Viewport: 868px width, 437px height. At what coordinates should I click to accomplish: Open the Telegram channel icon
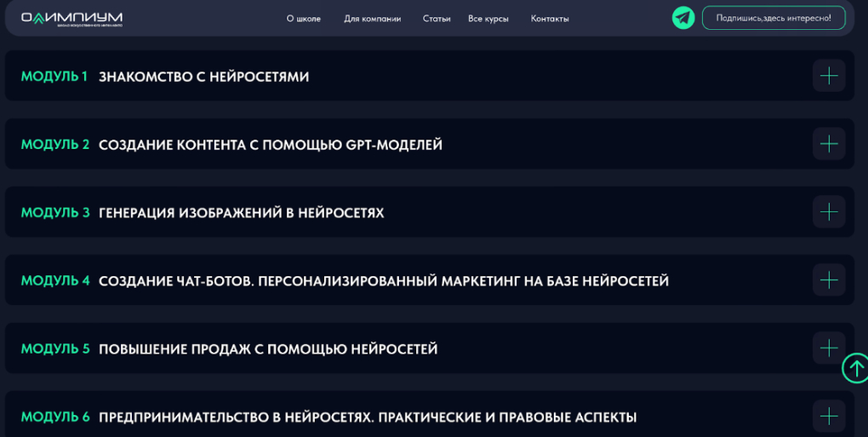pyautogui.click(x=683, y=18)
